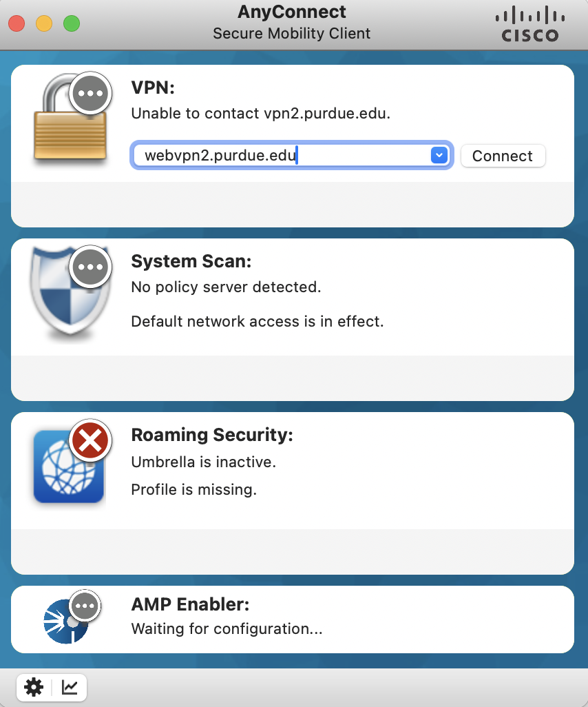Open the server selection chevron

(x=439, y=155)
